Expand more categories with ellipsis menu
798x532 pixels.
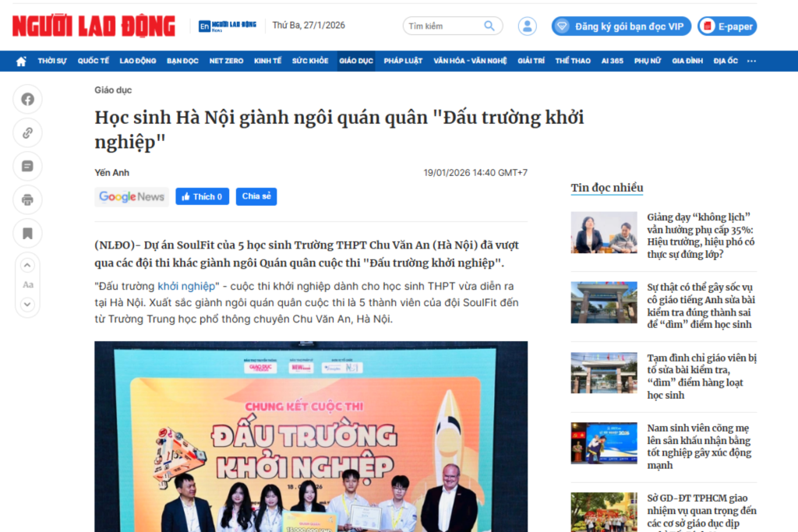click(x=752, y=61)
